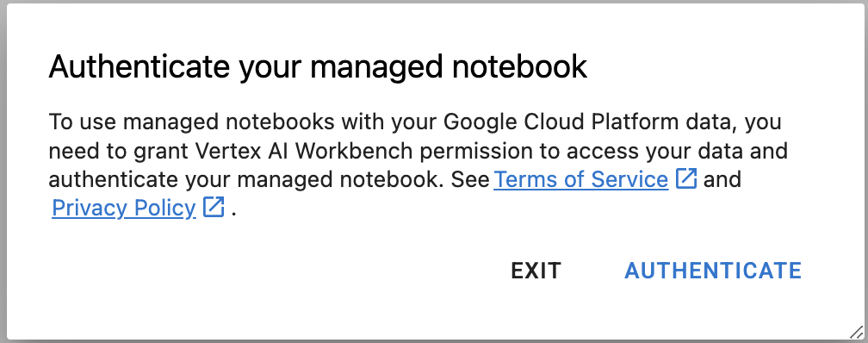
Task: Click external-link icon beside Terms of Service
Action: (686, 179)
